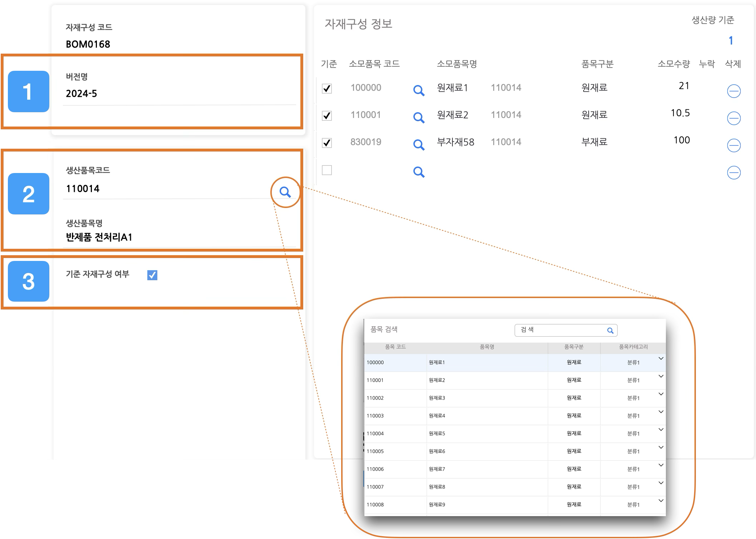
Task: Click the 품목 코드 column header
Action: [x=395, y=347]
